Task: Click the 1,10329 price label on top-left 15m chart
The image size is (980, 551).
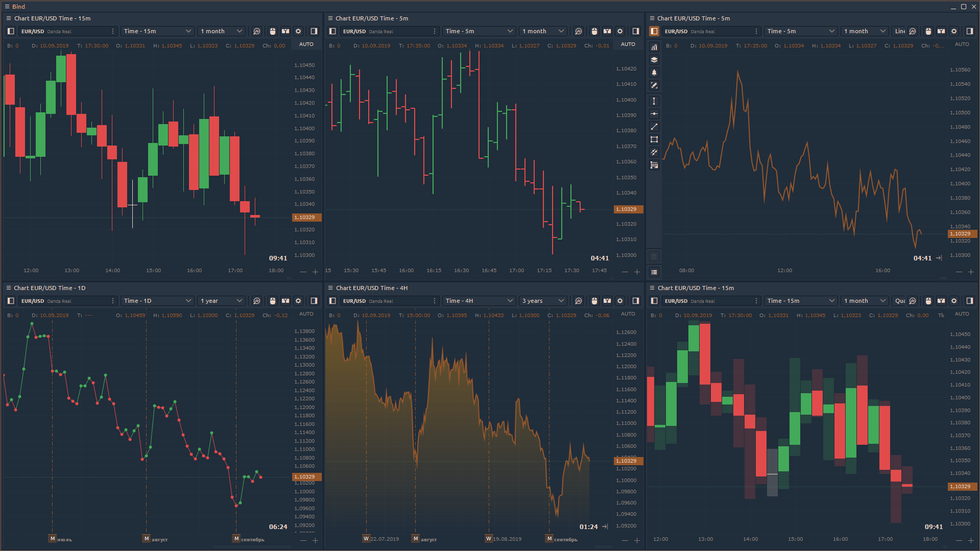Action: (x=306, y=218)
